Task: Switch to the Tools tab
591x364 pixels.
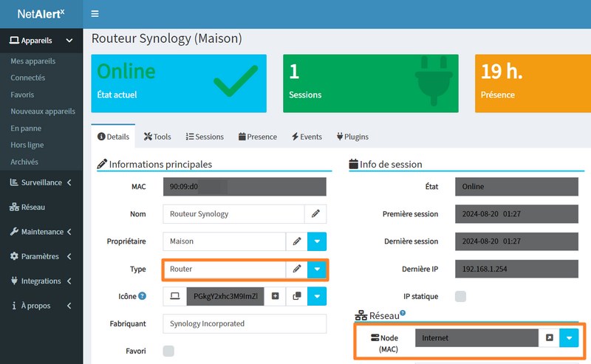Action: coord(157,137)
